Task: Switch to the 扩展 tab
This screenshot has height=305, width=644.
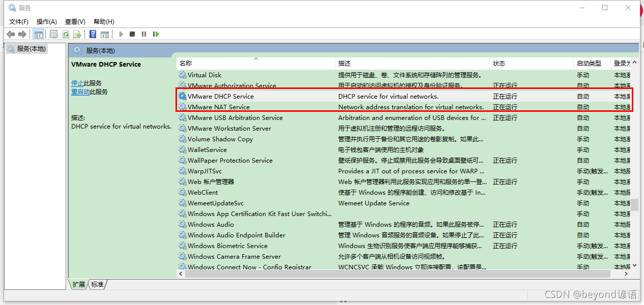Action: click(78, 284)
